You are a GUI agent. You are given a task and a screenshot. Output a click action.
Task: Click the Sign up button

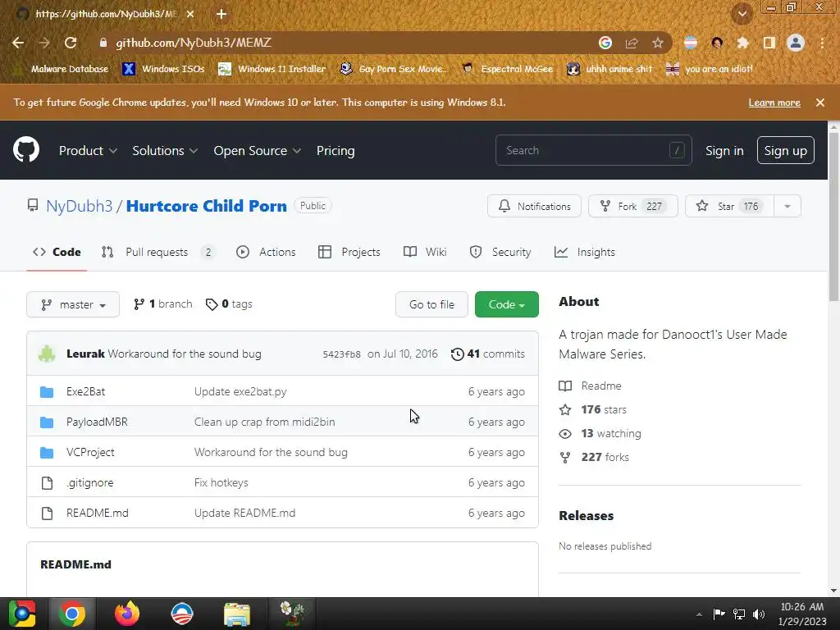[785, 151]
